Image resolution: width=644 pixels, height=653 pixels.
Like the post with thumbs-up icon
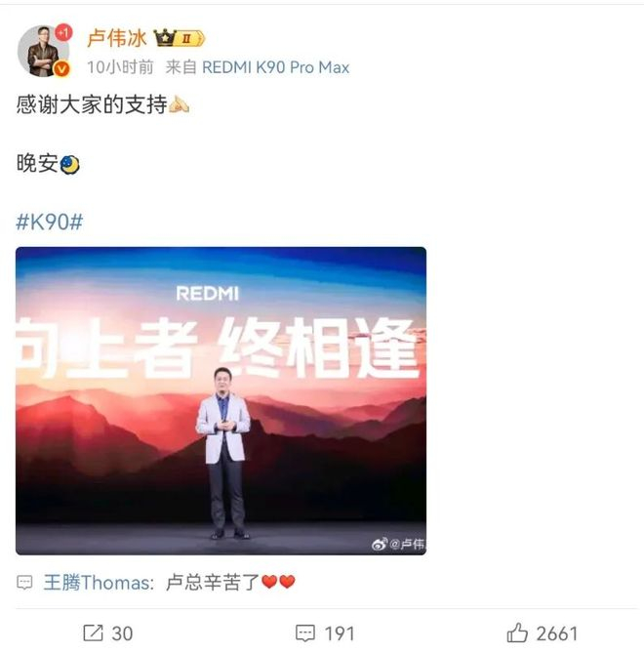pos(517,633)
